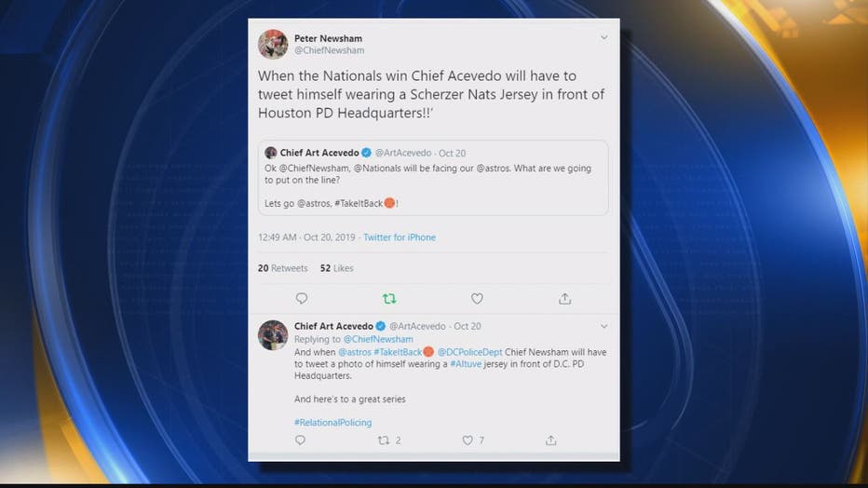
Task: Open the #RelationalPolicing hashtag
Action: tap(332, 422)
